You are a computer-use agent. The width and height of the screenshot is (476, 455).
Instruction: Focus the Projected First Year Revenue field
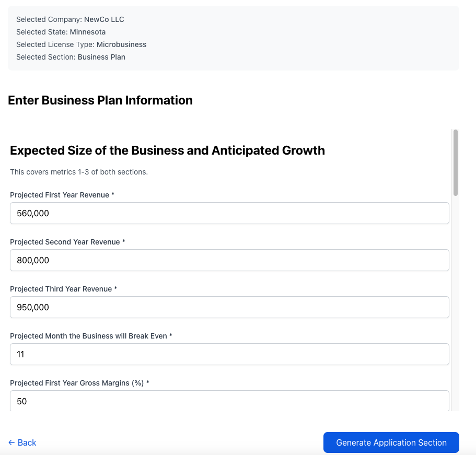229,213
